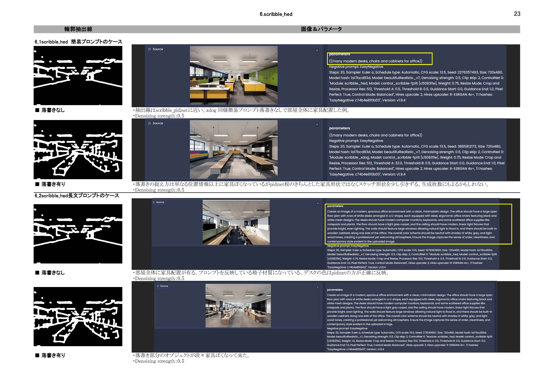Close the Source panel for seed 1978363890 image
Viewport: 554px width, 392px height.
318,203
